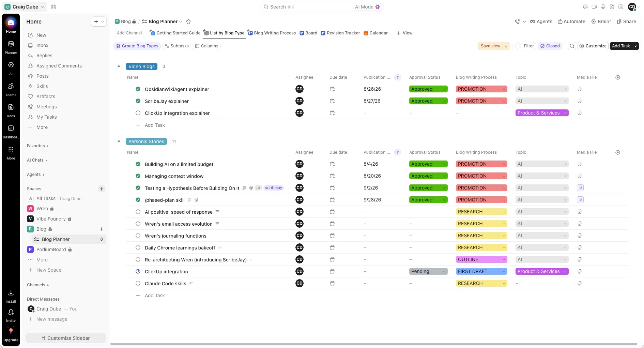
Task: Open the Revision Tracker tab
Action: pyautogui.click(x=340, y=33)
